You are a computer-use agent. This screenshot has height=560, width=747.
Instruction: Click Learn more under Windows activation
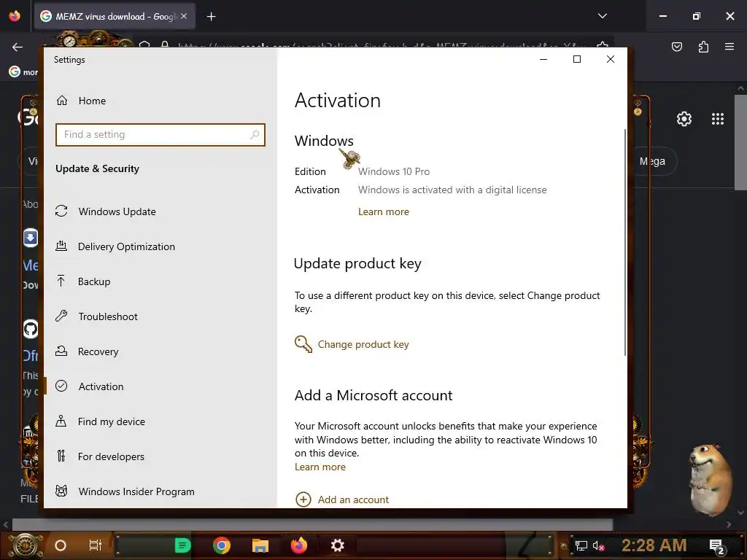[384, 212]
